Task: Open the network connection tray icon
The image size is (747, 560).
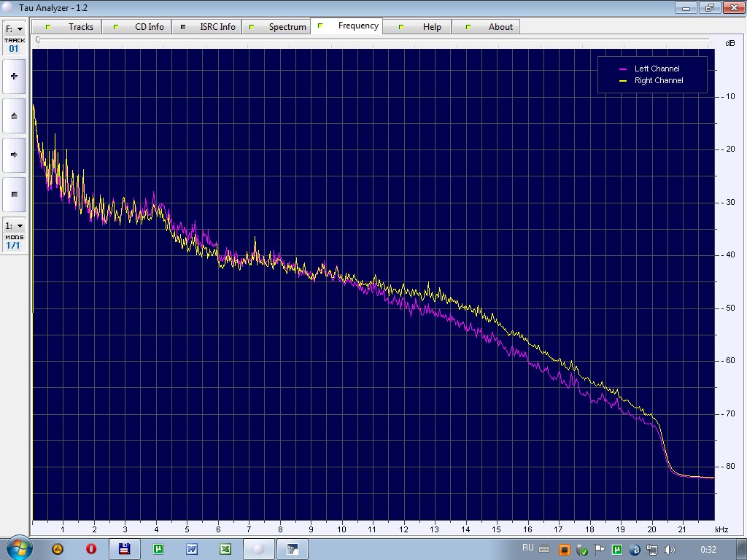Action: (x=652, y=550)
